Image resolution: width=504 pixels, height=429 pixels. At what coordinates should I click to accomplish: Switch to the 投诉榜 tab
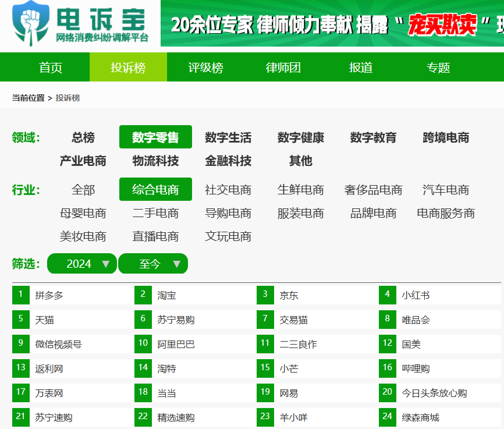pos(128,68)
